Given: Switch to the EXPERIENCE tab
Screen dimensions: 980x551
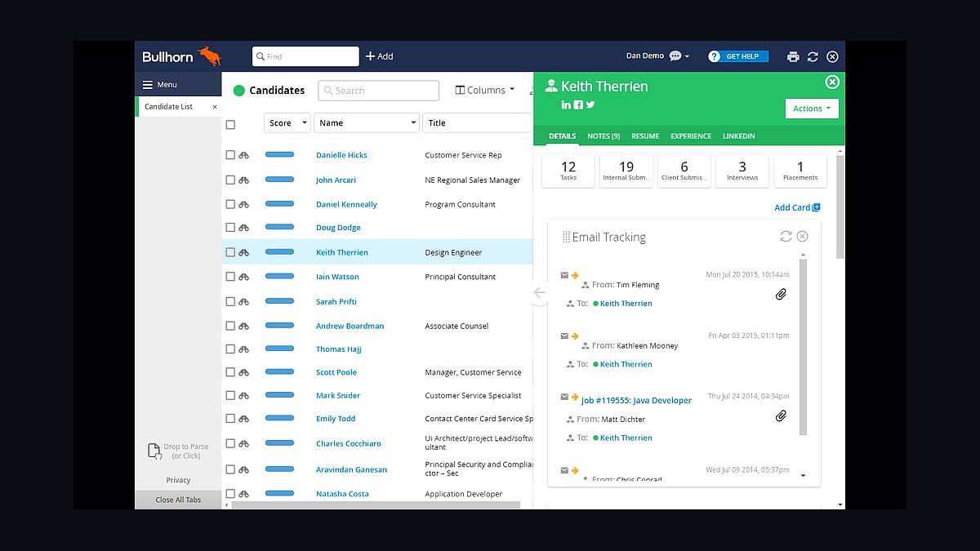Looking at the screenshot, I should (691, 136).
